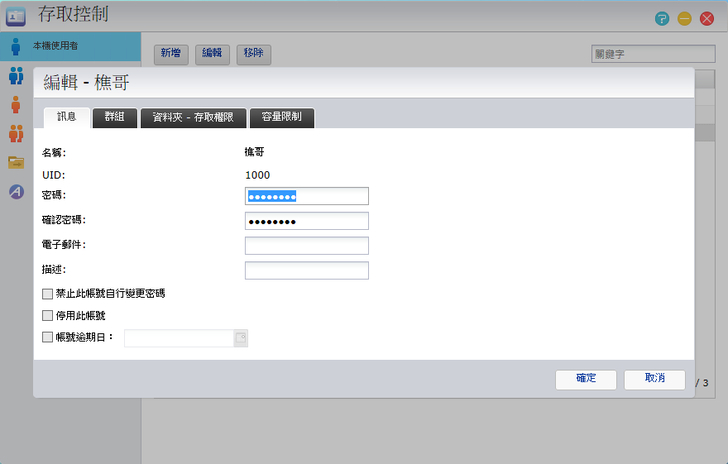Click the 帳號逾期日 date field
This screenshot has height=464, width=728.
point(179,338)
